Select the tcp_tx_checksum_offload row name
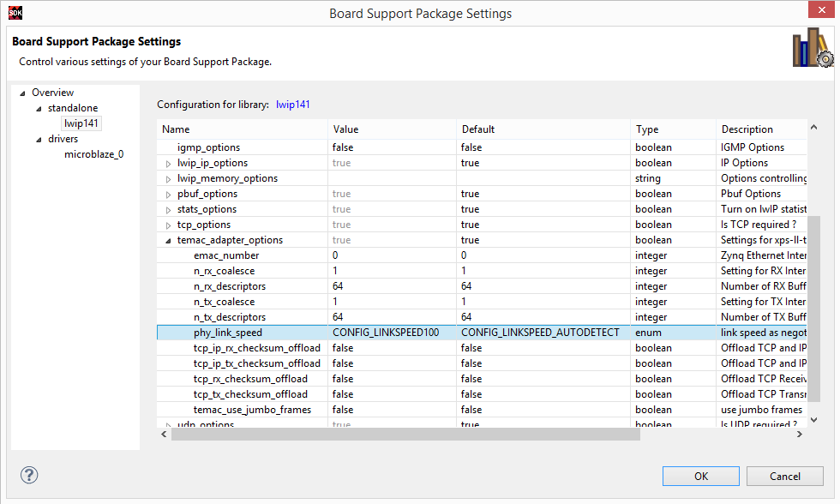This screenshot has width=840, height=504. click(250, 394)
